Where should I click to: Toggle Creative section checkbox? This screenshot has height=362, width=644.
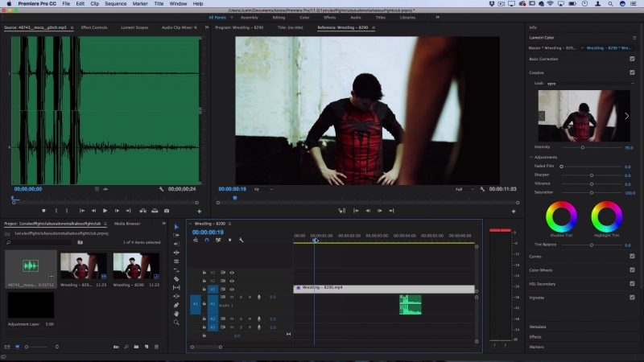(x=632, y=72)
